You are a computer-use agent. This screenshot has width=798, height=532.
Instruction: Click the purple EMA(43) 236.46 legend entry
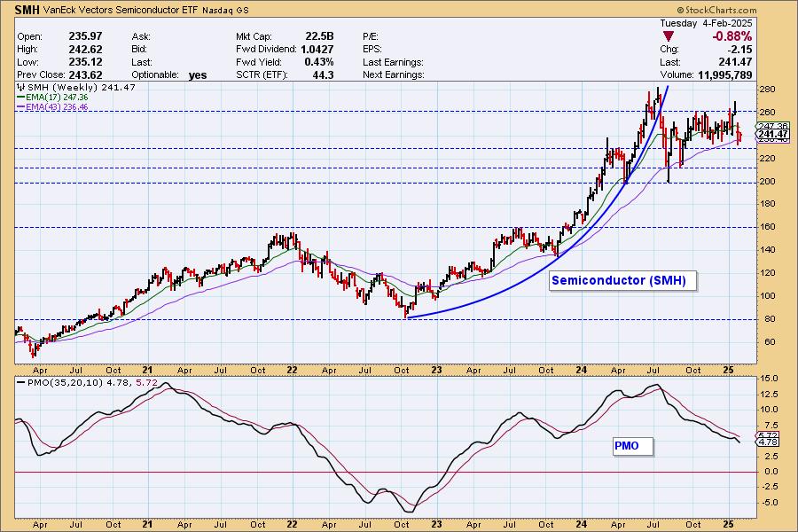click(52, 107)
